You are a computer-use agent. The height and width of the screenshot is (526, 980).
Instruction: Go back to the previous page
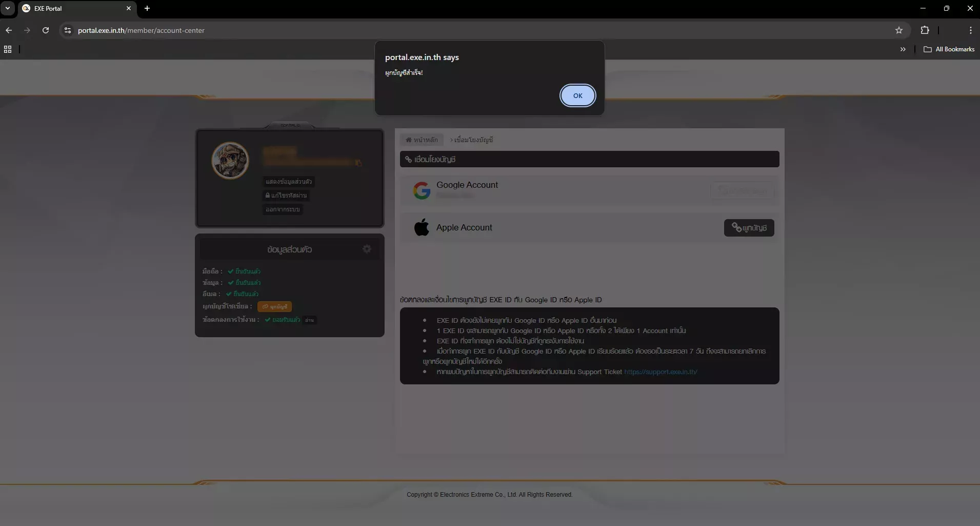pos(9,30)
